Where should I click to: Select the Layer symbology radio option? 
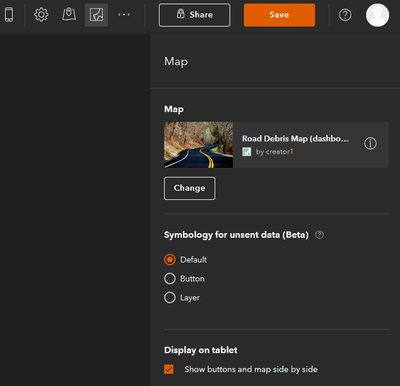[170, 298]
